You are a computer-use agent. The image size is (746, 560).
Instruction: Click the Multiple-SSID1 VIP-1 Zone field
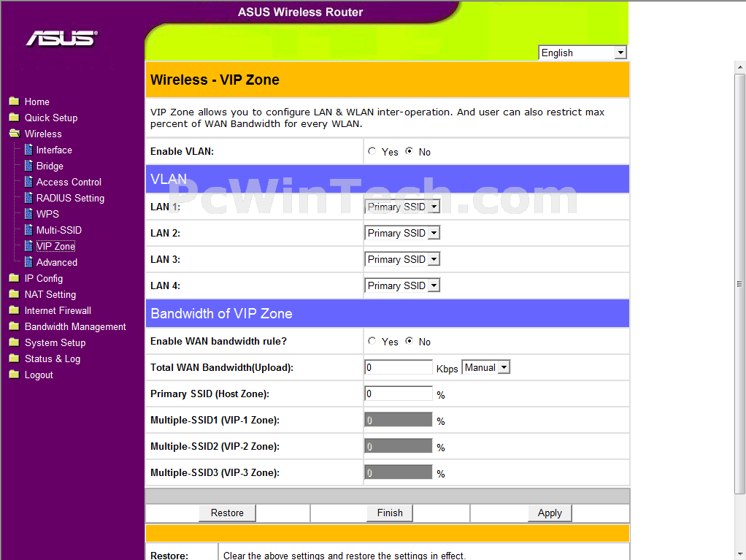399,420
